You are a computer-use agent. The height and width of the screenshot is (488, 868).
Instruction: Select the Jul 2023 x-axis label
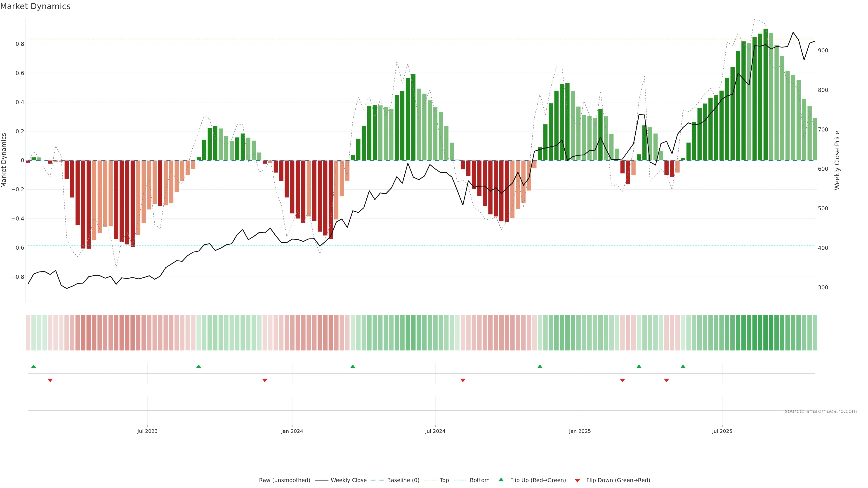click(147, 431)
